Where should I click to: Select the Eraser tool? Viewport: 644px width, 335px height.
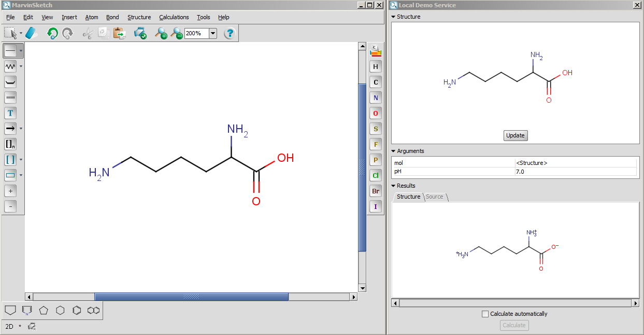(32, 34)
